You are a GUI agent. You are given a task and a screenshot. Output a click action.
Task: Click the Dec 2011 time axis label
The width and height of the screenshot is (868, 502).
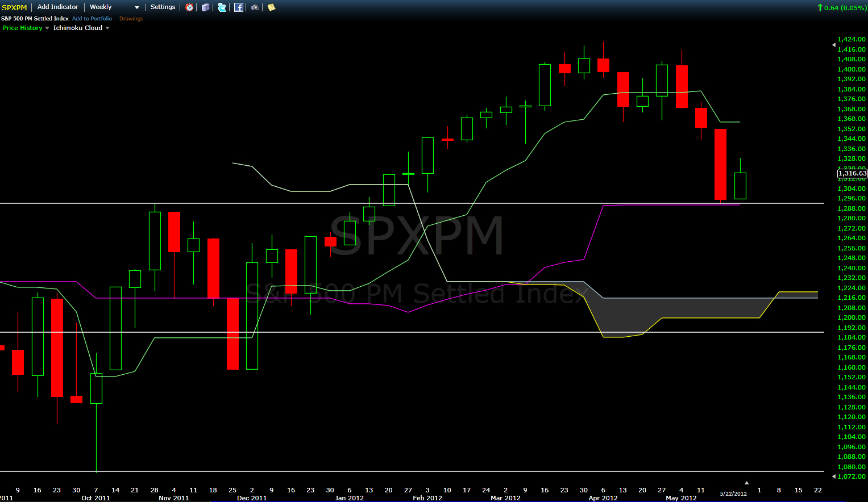tap(252, 498)
